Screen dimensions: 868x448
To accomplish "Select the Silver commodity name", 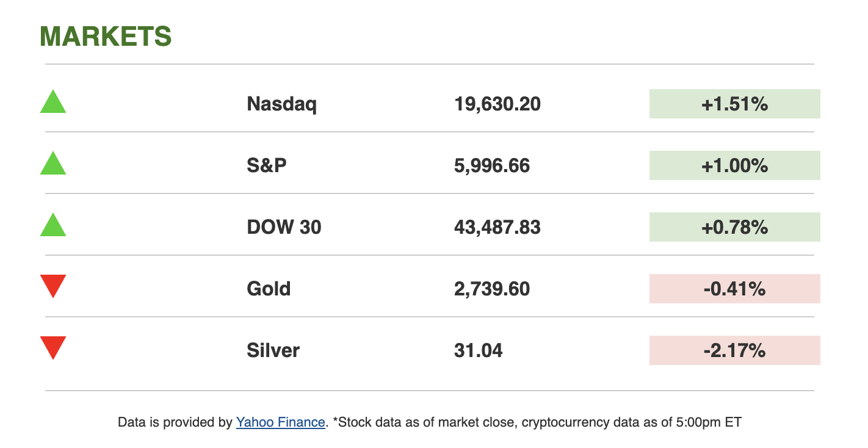I will [273, 350].
